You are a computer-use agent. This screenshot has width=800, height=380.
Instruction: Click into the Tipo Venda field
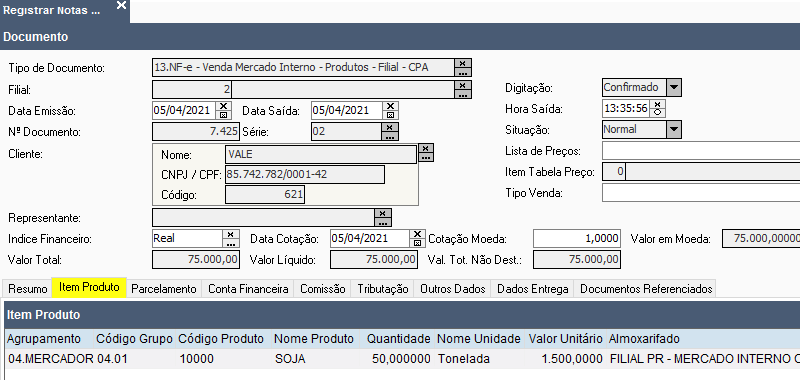[x=701, y=193]
